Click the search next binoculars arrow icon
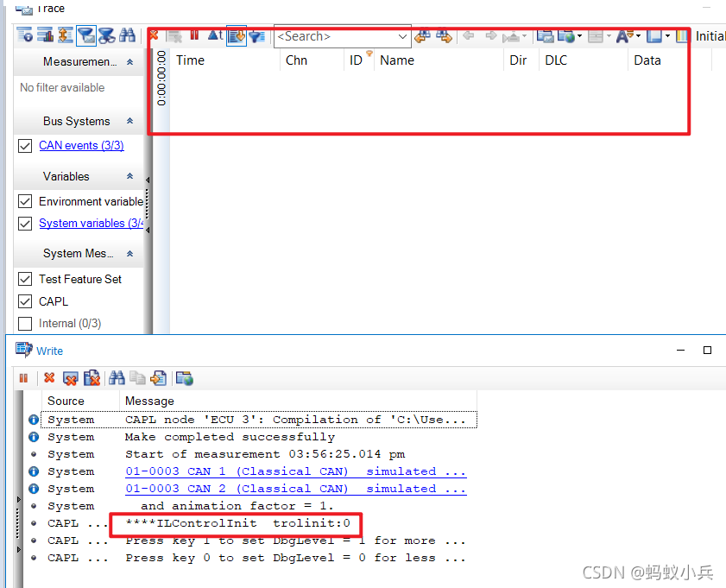The image size is (726, 588). pyautogui.click(x=444, y=36)
